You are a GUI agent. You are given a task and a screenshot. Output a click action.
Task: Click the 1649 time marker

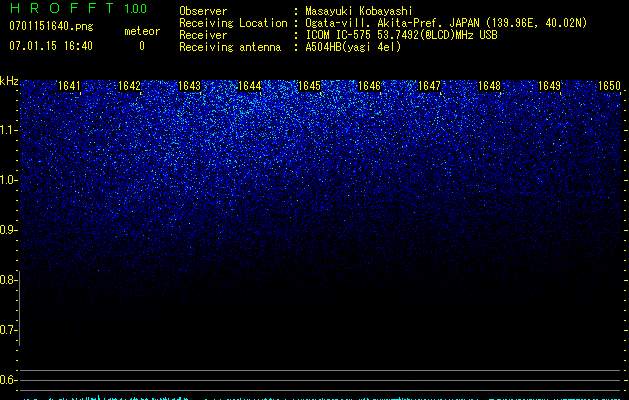click(x=550, y=86)
